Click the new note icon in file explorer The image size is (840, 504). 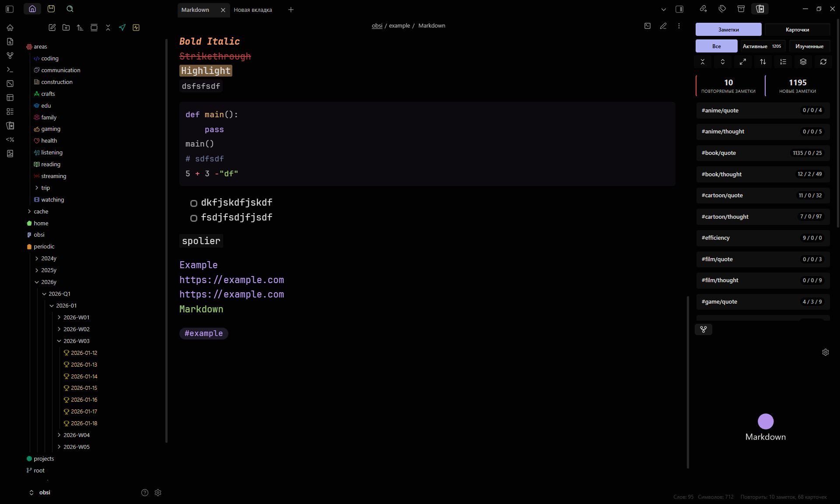click(x=52, y=28)
